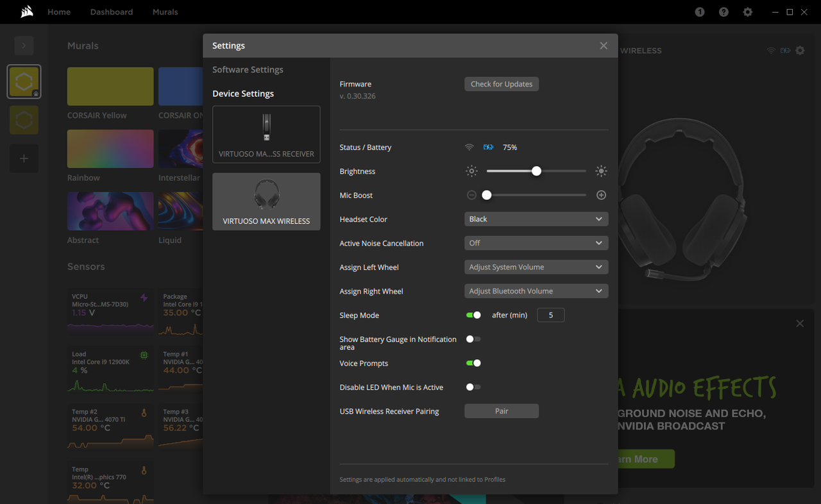This screenshot has width=821, height=504.
Task: Select the Rainbow mural thumbnail
Action: click(110, 149)
